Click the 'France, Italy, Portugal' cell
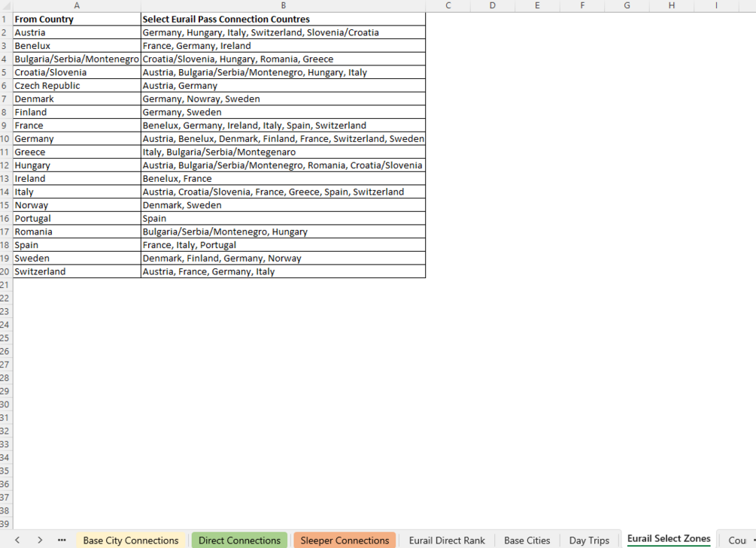 coord(283,245)
